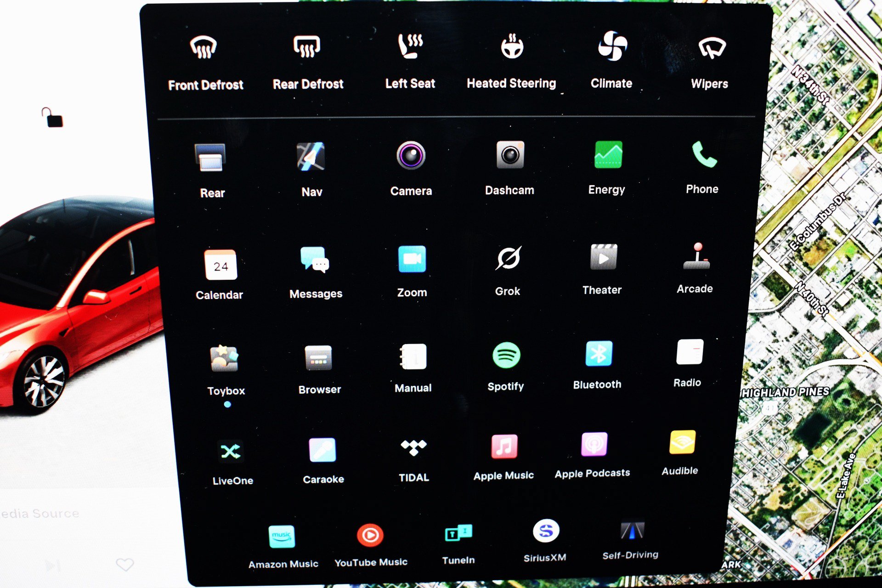Open Bluetooth media source
Image resolution: width=882 pixels, height=588 pixels.
pyautogui.click(x=597, y=365)
